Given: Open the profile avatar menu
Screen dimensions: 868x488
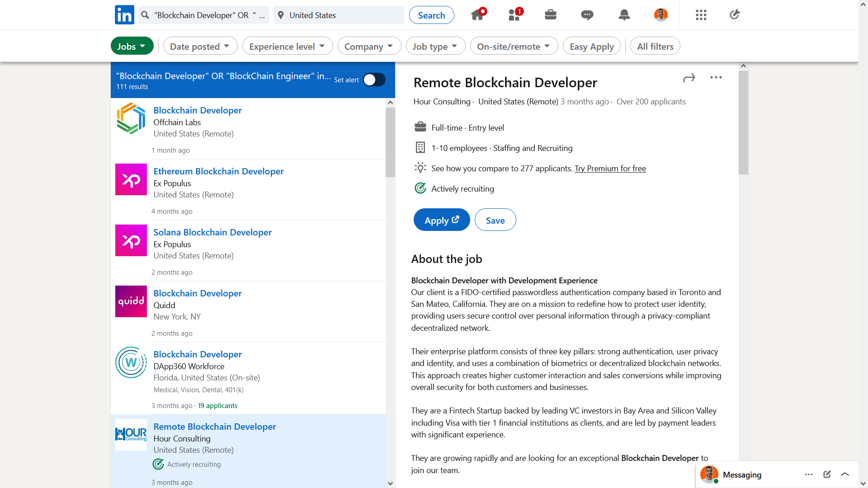Looking at the screenshot, I should tap(661, 15).
